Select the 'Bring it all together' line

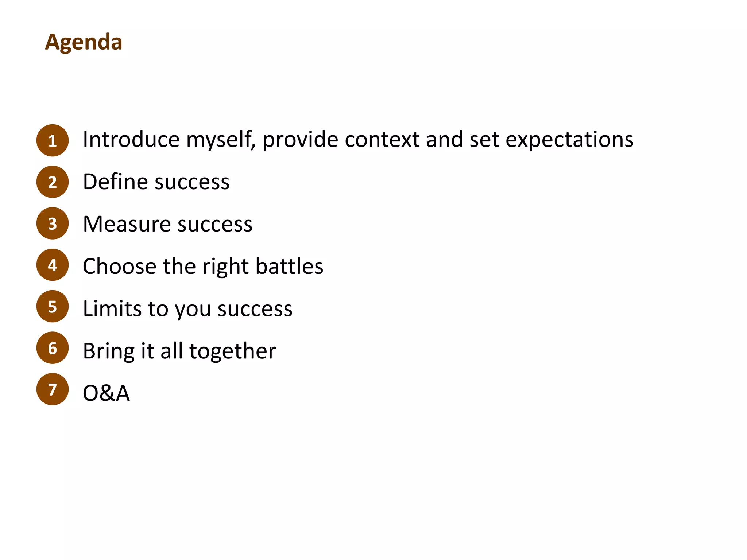point(179,351)
